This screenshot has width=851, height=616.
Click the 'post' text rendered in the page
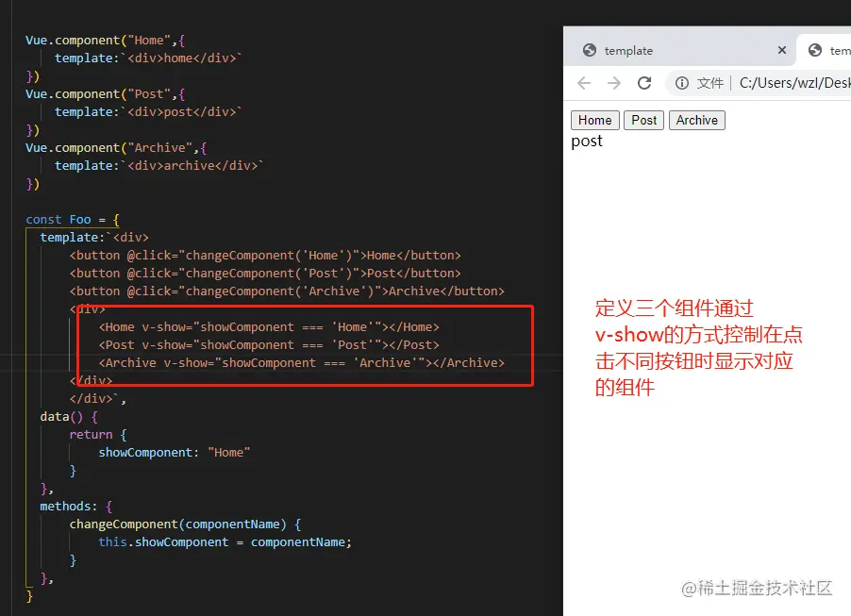coord(587,142)
